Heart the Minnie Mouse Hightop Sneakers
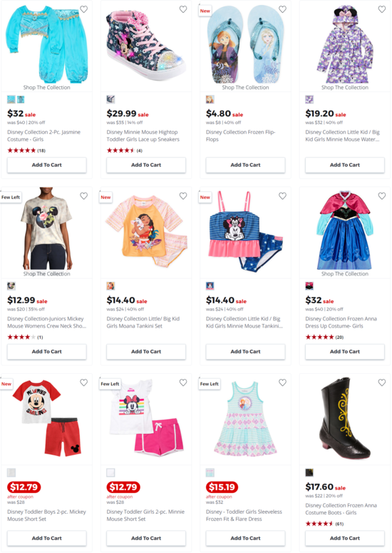The image size is (392, 553). (x=183, y=9)
